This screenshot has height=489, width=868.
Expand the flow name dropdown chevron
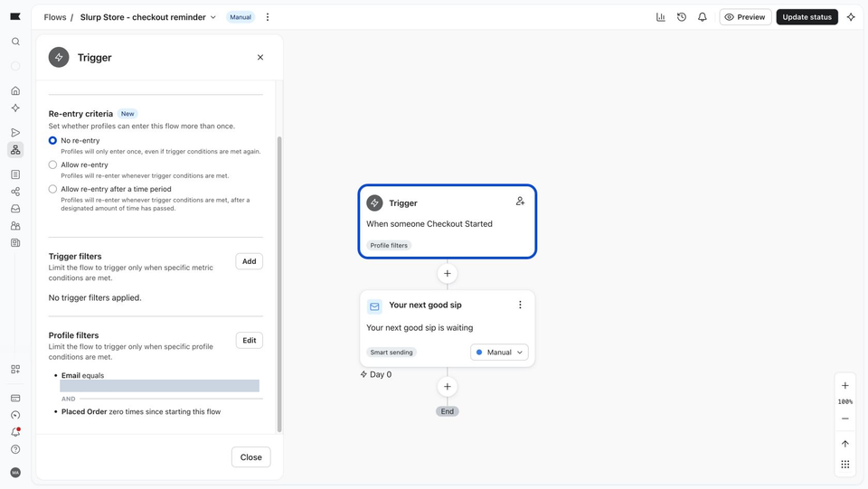(x=213, y=17)
